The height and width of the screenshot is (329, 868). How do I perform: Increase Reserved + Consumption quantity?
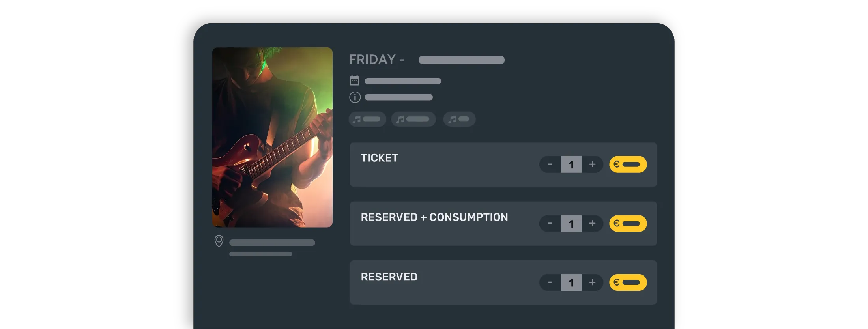pyautogui.click(x=592, y=224)
